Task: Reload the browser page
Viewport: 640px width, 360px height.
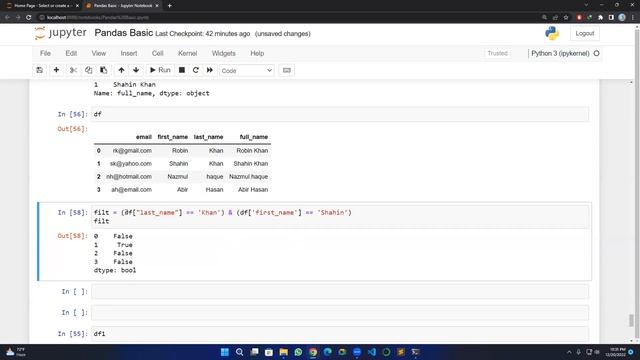Action: [29, 18]
